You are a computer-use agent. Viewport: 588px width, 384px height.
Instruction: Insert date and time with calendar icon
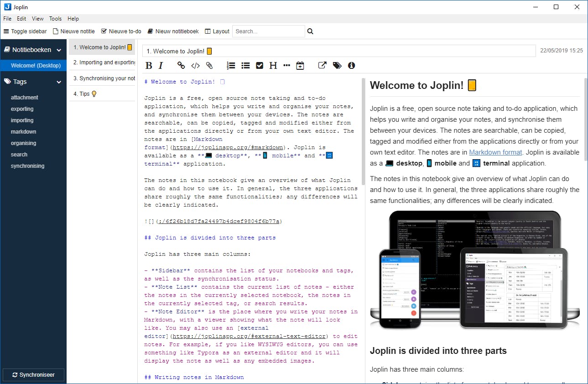300,66
